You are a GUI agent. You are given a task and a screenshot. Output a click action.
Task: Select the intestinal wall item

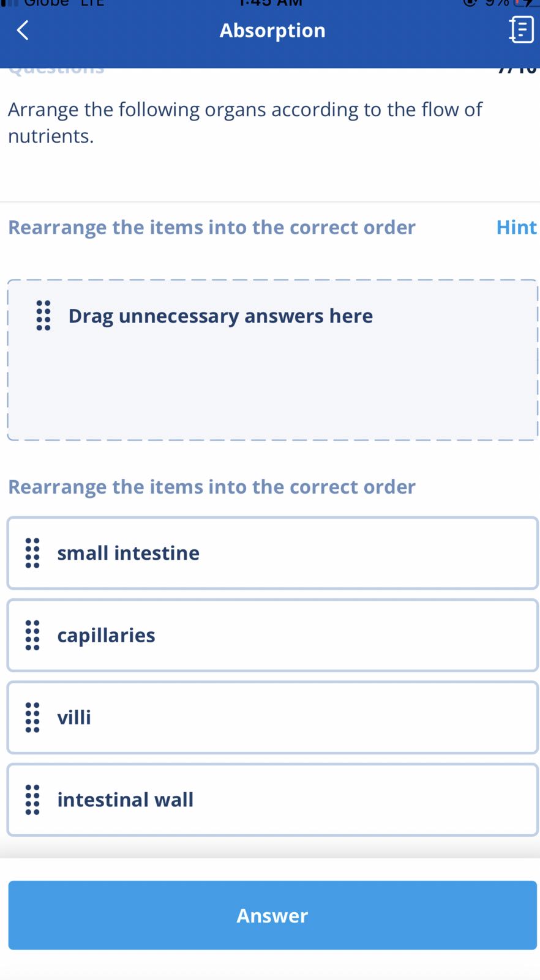tap(272, 800)
